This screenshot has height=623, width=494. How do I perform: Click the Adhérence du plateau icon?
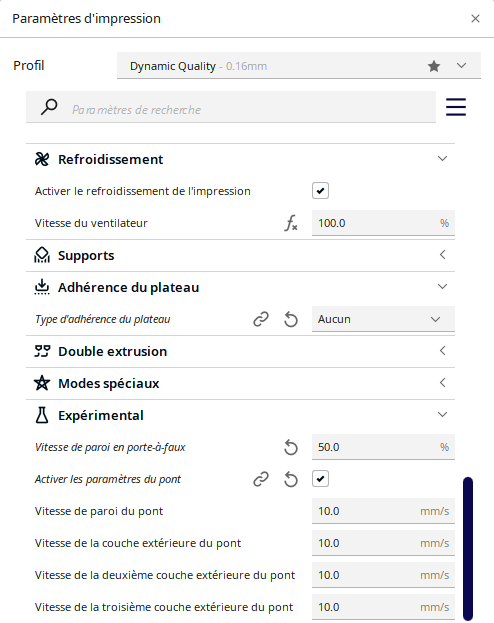pyautogui.click(x=42, y=287)
